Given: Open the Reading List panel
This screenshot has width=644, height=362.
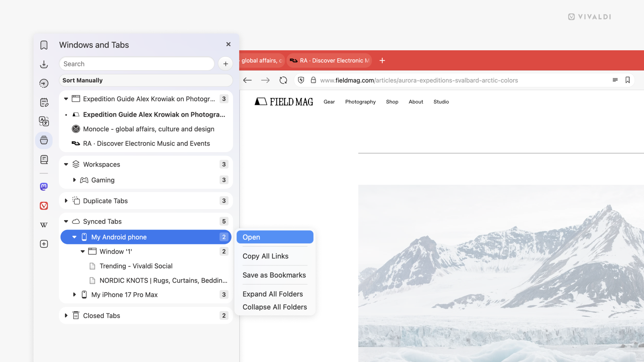Looking at the screenshot, I should 44,159.
